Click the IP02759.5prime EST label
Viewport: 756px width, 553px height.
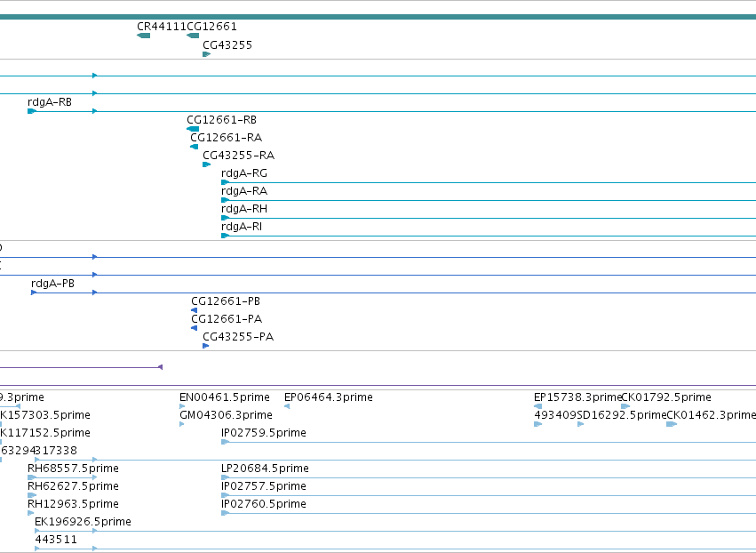(x=264, y=433)
